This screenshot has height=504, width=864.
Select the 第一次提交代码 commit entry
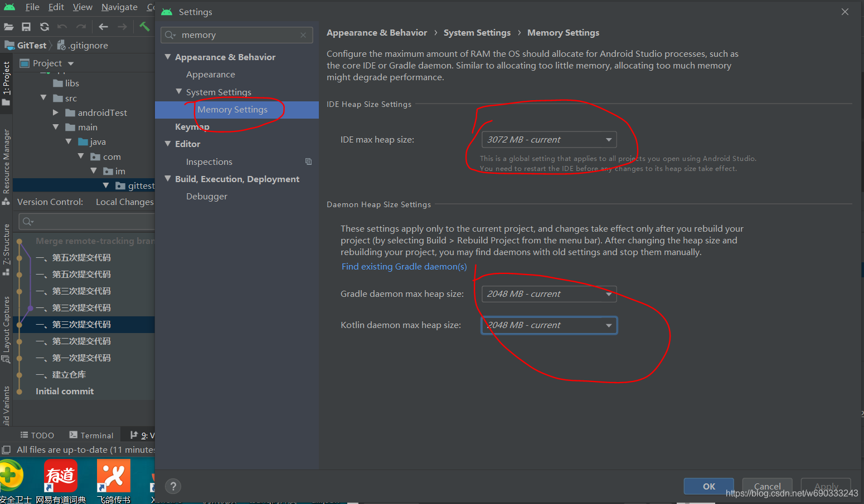[73, 358]
